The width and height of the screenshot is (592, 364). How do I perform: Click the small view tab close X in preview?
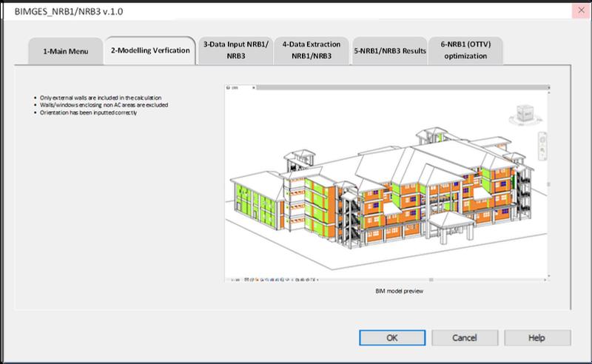click(254, 87)
